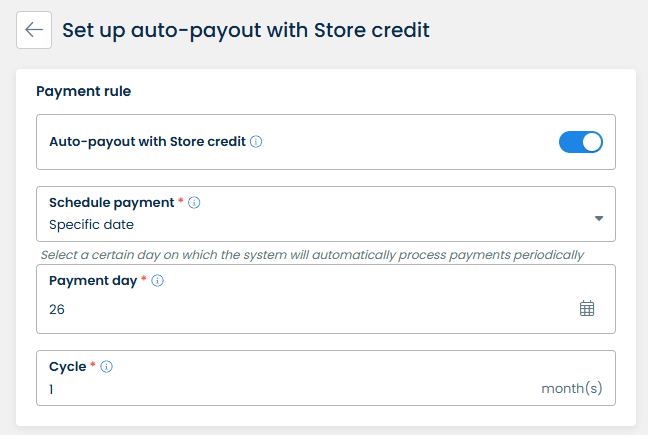Click the 'Payment rule' section heading
This screenshot has width=648, height=435.
pos(84,92)
